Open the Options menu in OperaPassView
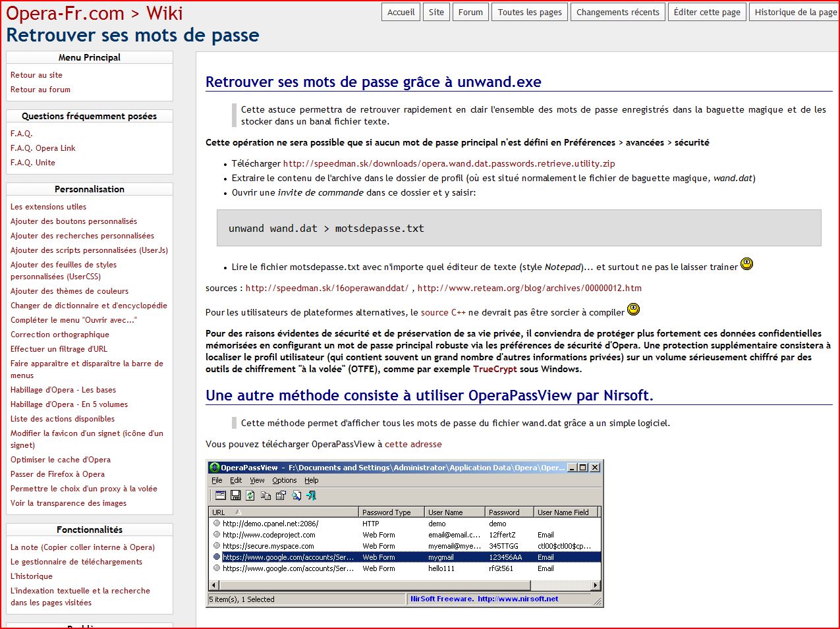Screen dimensions: 840x629 pyautogui.click(x=284, y=480)
